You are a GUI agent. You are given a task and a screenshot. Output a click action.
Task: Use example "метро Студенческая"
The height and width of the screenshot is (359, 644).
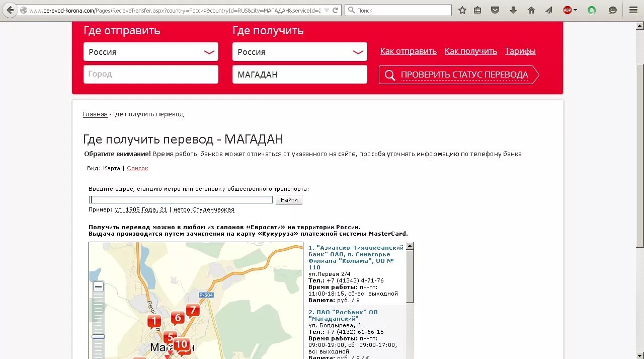(x=204, y=209)
